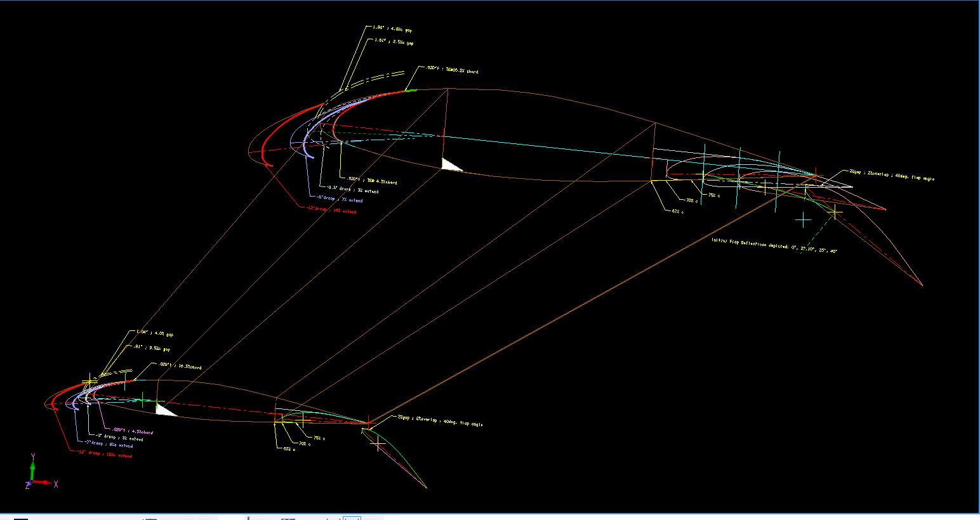
Task: Select the red "-12° droop" label on upper airfoil
Action: click(331, 210)
